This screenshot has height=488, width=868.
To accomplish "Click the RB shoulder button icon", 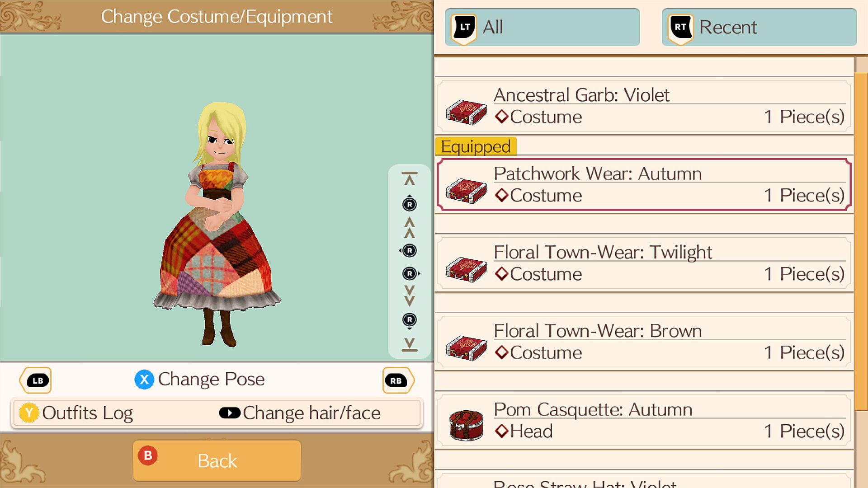I will pos(398,380).
